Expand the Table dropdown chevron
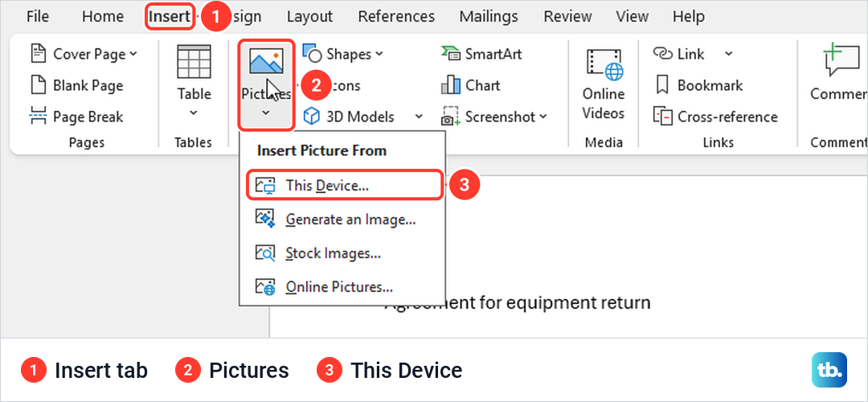Viewport: 868px width, 402px height. 194,113
